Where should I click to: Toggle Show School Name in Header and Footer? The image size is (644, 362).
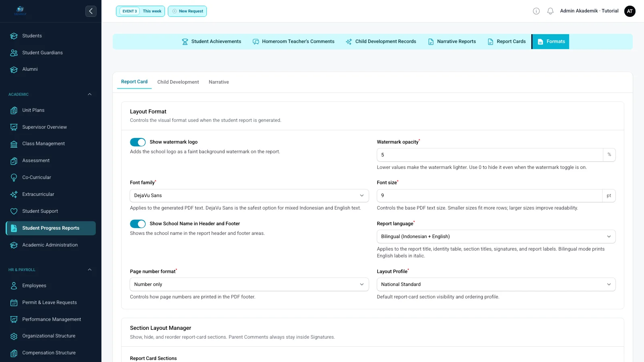click(138, 224)
